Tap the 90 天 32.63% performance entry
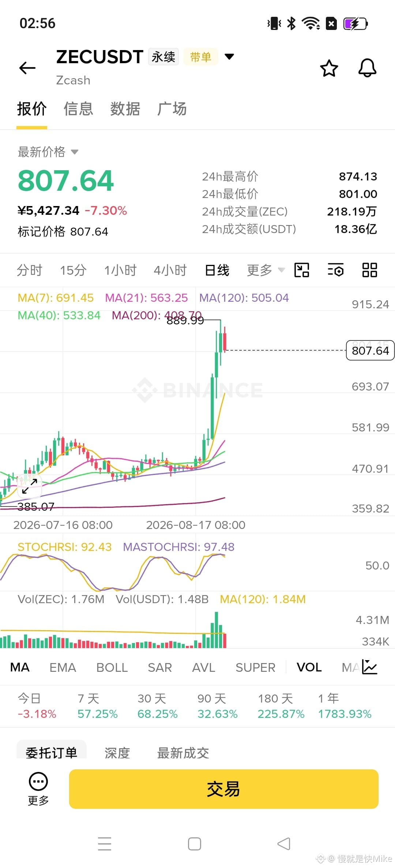This screenshot has height=868, width=395. coord(218,706)
